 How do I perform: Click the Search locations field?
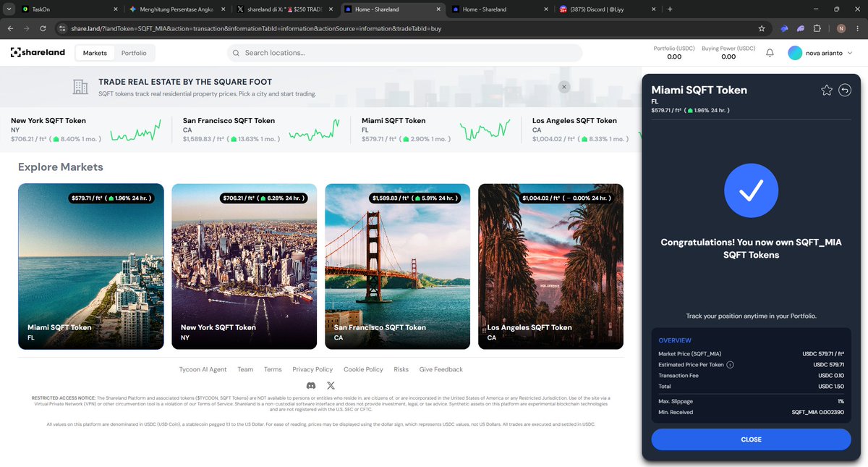click(404, 53)
